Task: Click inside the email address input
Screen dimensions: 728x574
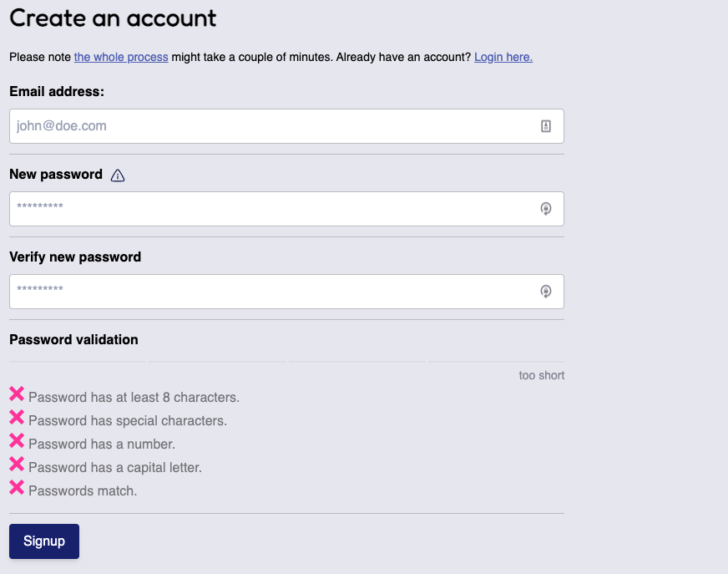Action: pos(250,125)
